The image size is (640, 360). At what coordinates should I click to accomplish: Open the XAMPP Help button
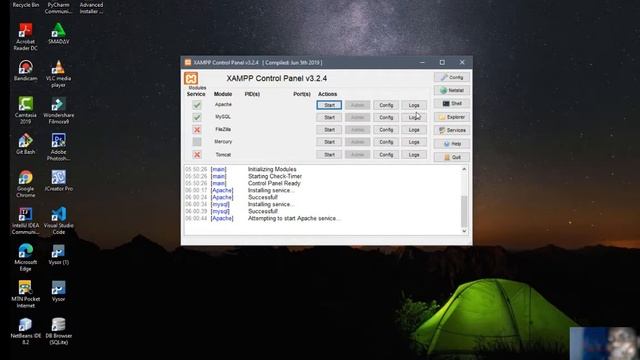pyautogui.click(x=452, y=144)
